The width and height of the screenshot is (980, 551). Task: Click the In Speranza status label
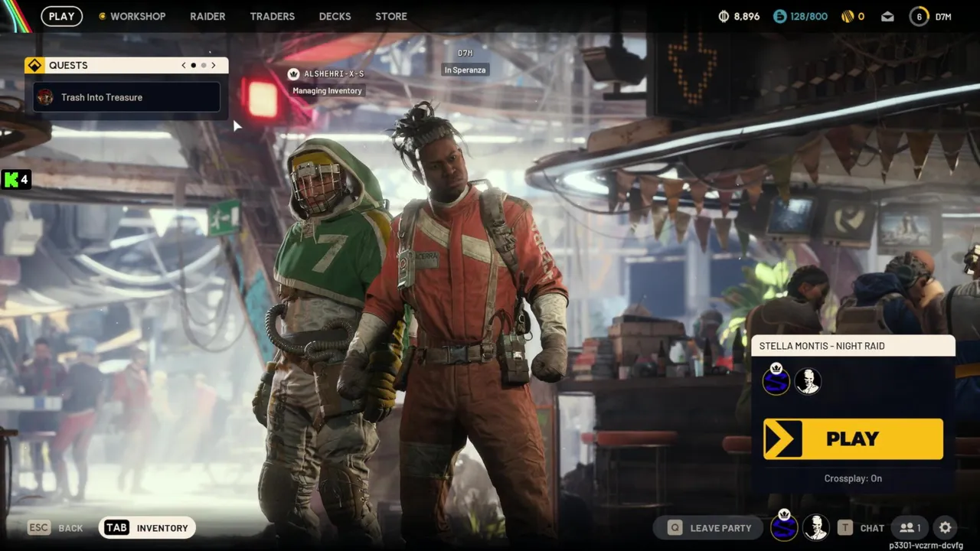(x=465, y=70)
